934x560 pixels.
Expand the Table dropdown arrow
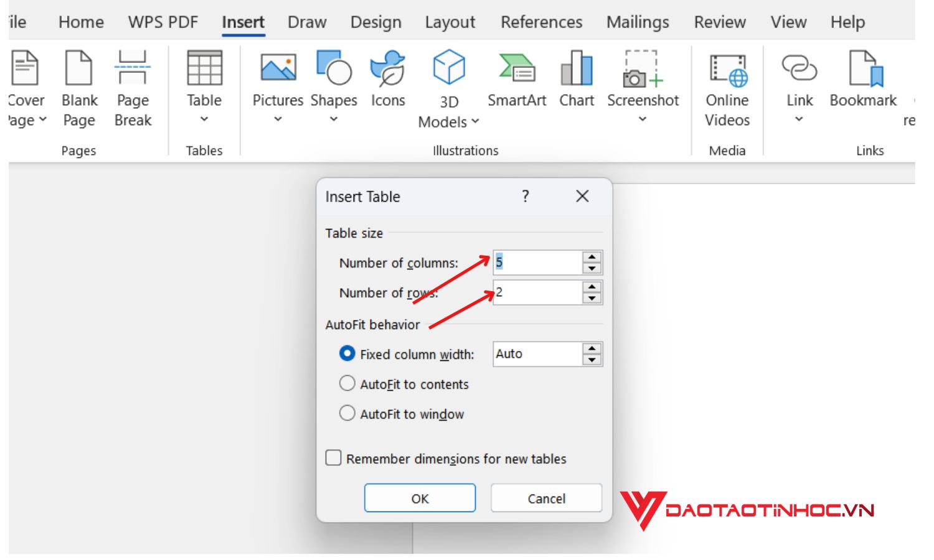pos(204,119)
